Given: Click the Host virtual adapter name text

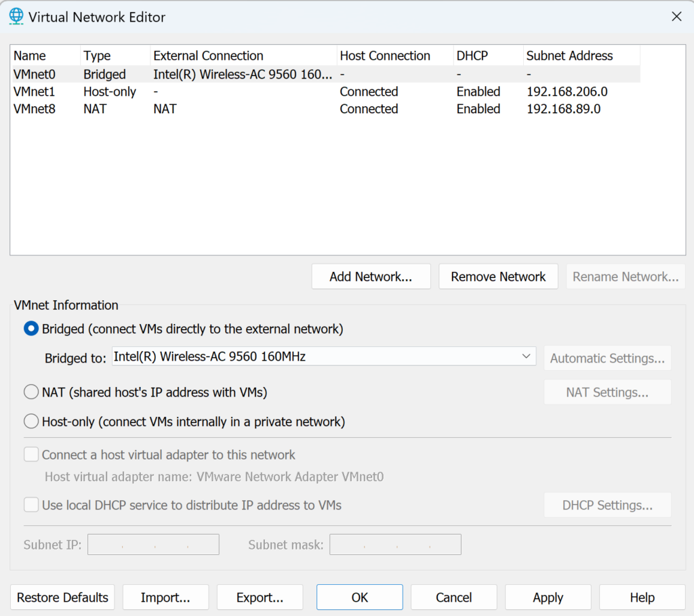Looking at the screenshot, I should [x=214, y=476].
